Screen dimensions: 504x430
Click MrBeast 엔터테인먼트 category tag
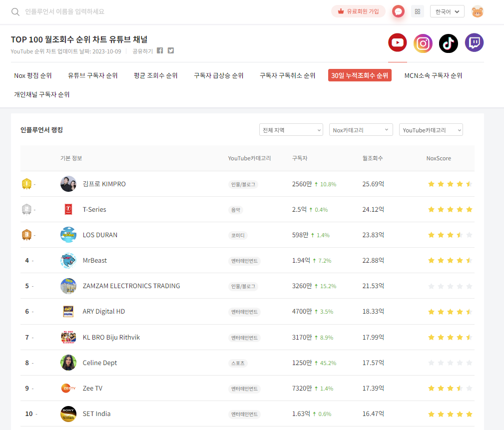click(x=245, y=261)
